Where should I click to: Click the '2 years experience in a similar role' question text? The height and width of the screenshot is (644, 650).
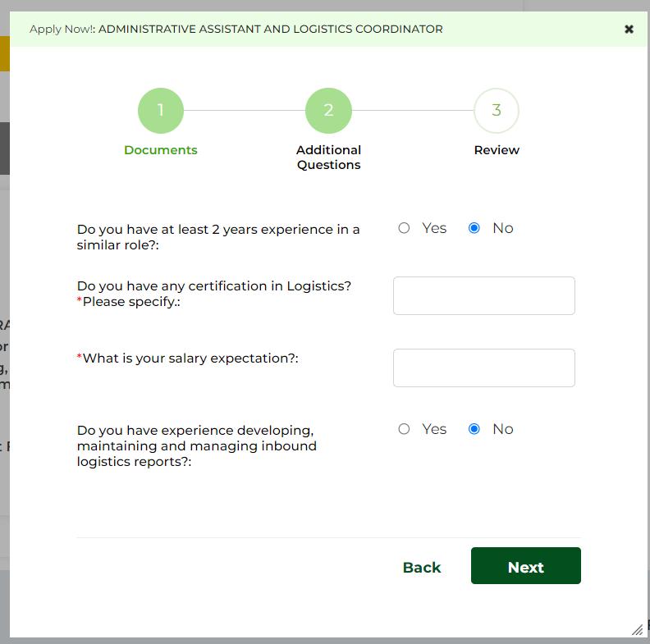[218, 237]
